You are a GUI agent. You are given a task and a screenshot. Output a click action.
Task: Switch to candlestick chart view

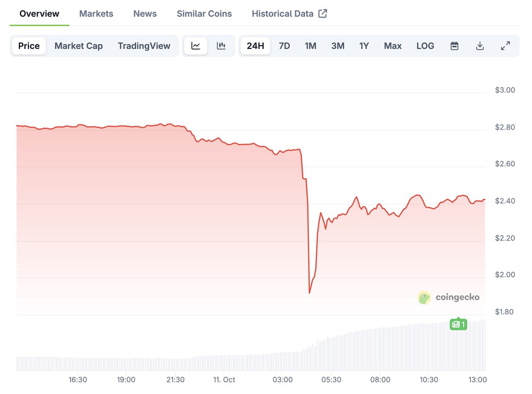221,46
